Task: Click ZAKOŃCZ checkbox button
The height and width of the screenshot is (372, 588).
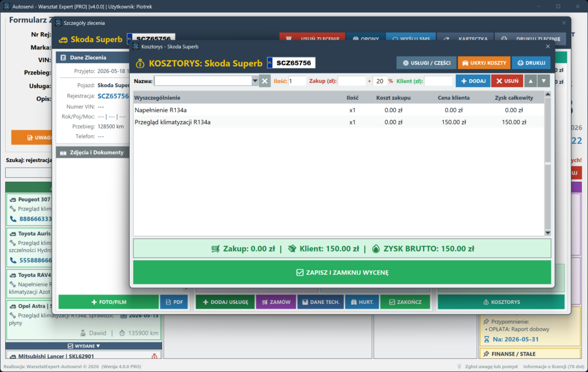Action: click(x=405, y=302)
